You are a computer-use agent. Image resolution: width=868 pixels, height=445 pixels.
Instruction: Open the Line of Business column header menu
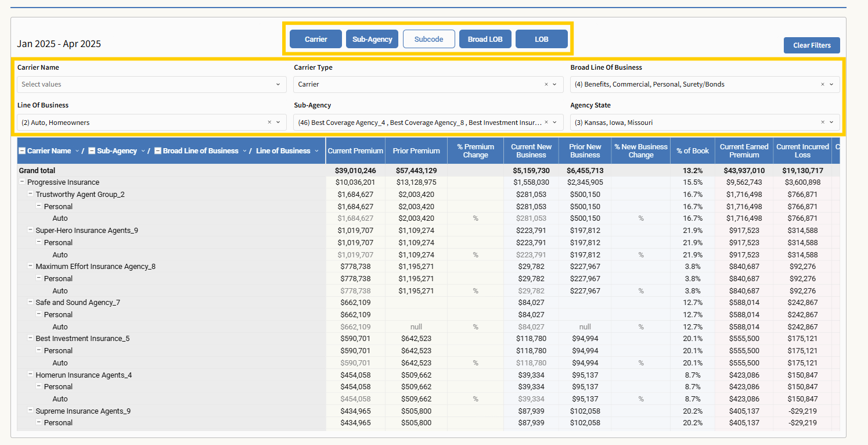(316, 151)
